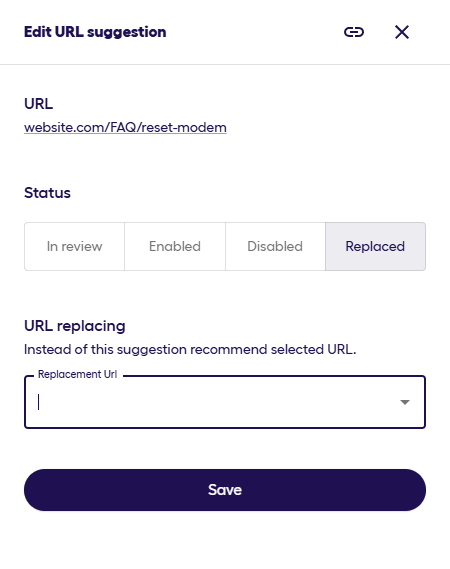The image size is (450, 569).
Task: Set status to In review
Action: pos(74,246)
